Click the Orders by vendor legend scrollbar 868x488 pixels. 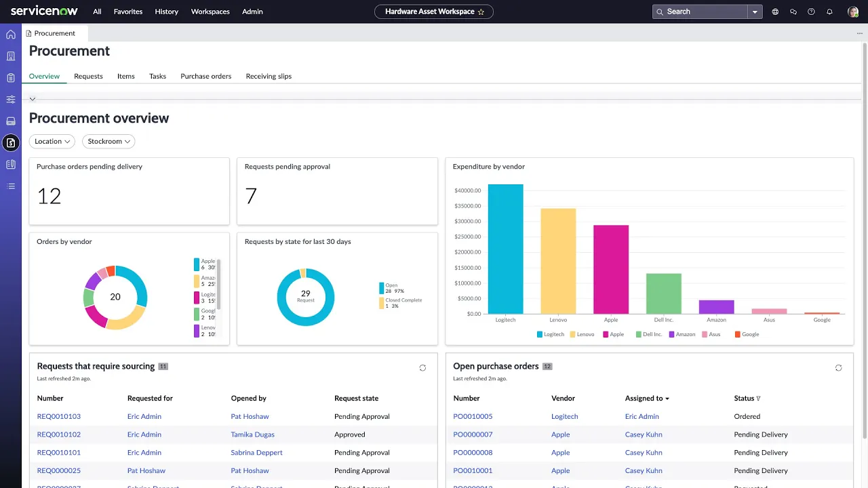tap(218, 285)
